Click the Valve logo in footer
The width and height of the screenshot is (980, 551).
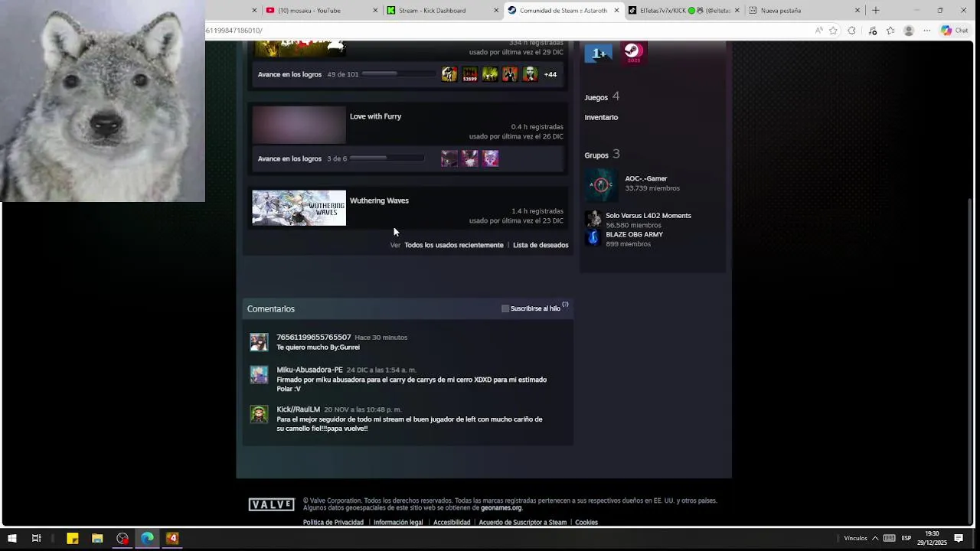271,504
